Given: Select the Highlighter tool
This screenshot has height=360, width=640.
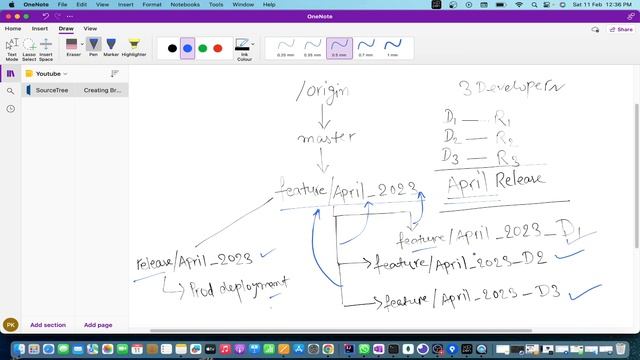Looking at the screenshot, I should [x=134, y=47].
